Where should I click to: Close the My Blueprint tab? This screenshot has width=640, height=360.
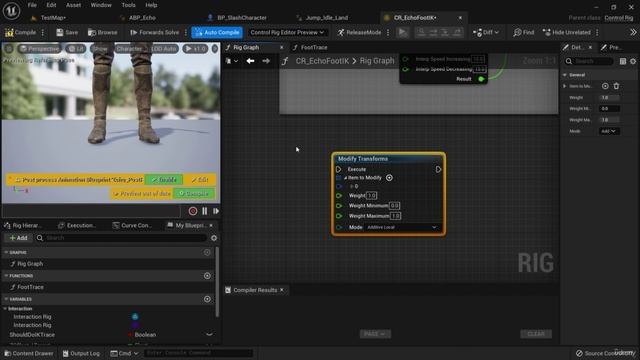click(x=211, y=225)
